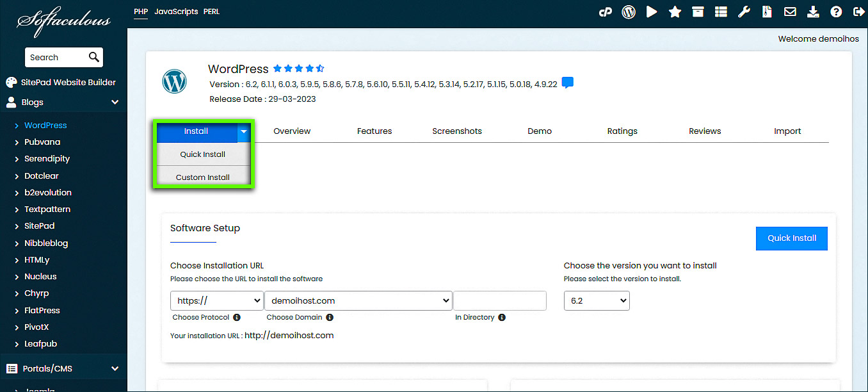This screenshot has height=392, width=868.
Task: Select Pubvana in the Blogs list
Action: [x=42, y=142]
